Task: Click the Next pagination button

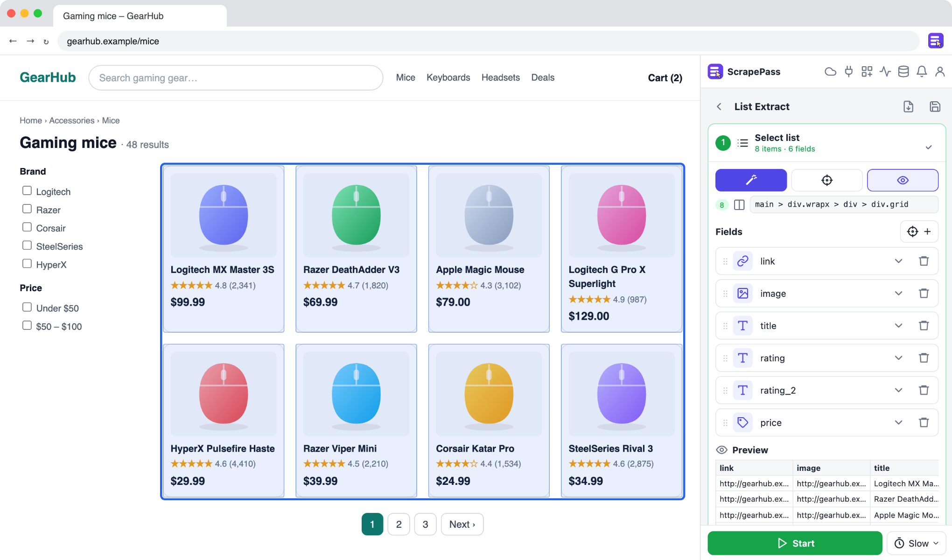Action: point(462,524)
